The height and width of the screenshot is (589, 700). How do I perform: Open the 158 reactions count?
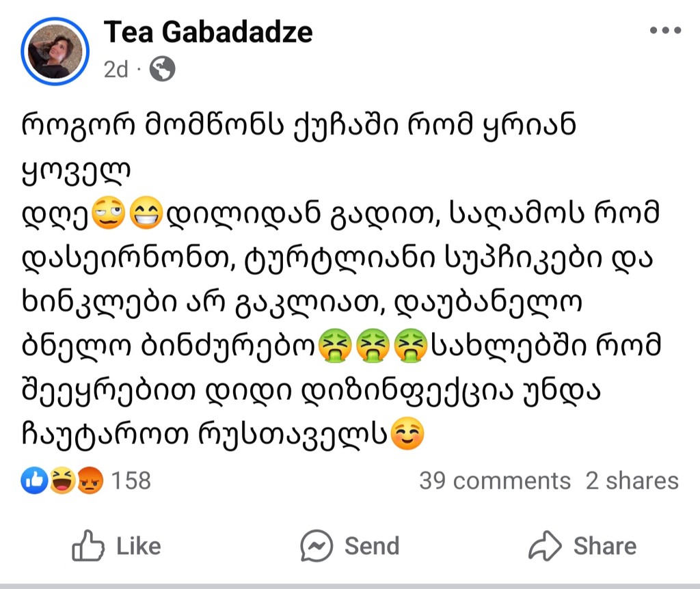click(131, 481)
